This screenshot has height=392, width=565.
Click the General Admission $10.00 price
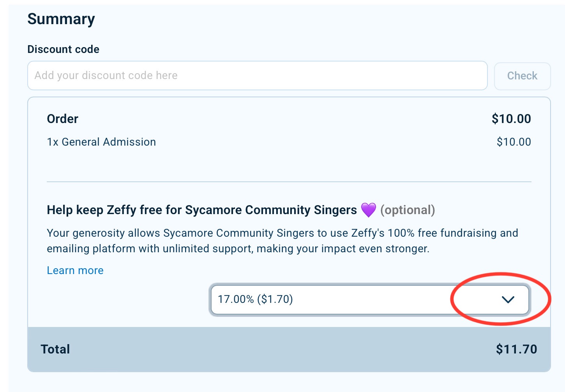(x=514, y=142)
